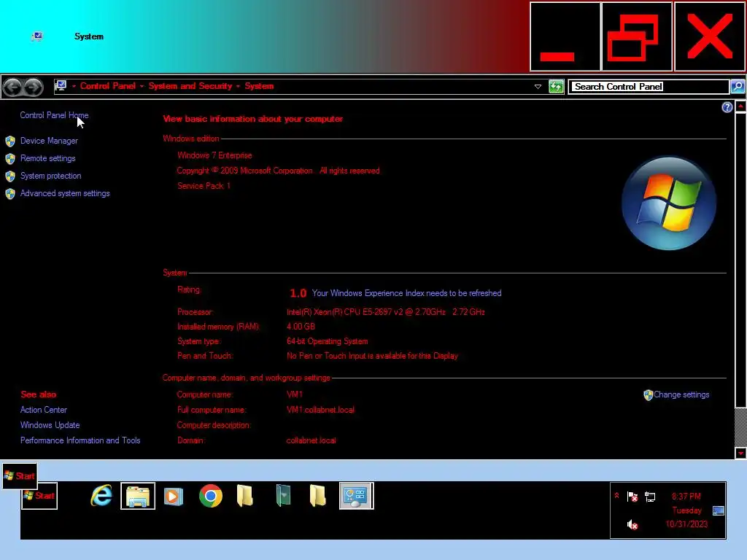Open Advanced system settings
This screenshot has width=747, height=560.
65,193
